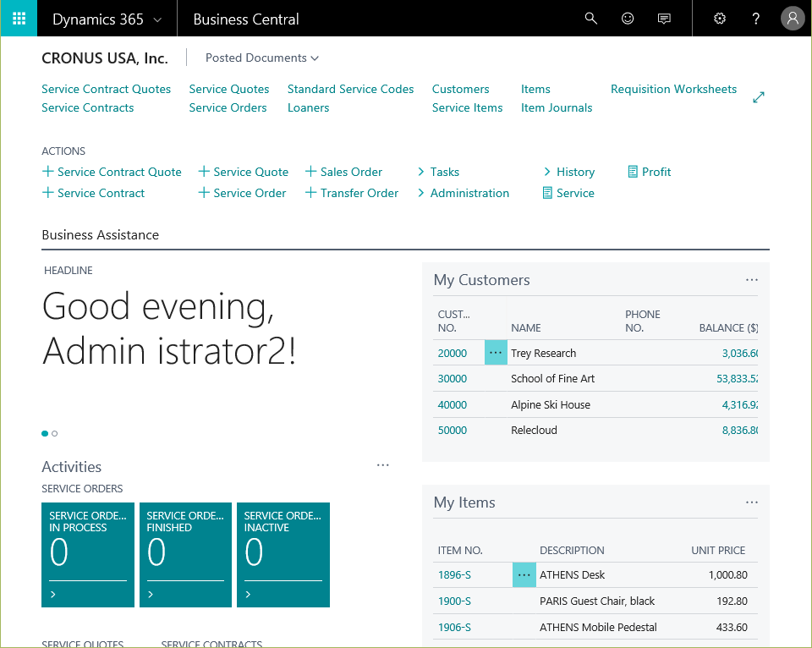The width and height of the screenshot is (812, 648).
Task: Click the CRONUS USA, Inc. company name
Action: click(x=105, y=58)
